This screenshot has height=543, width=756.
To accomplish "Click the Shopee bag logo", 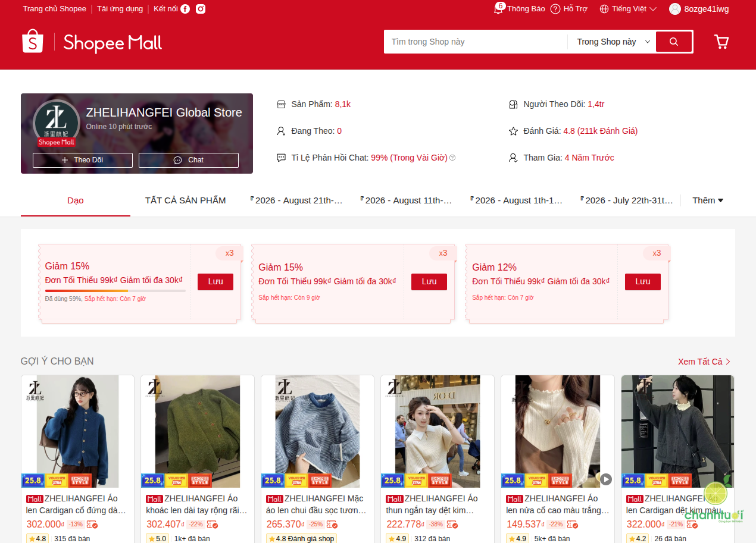I will 33,42.
